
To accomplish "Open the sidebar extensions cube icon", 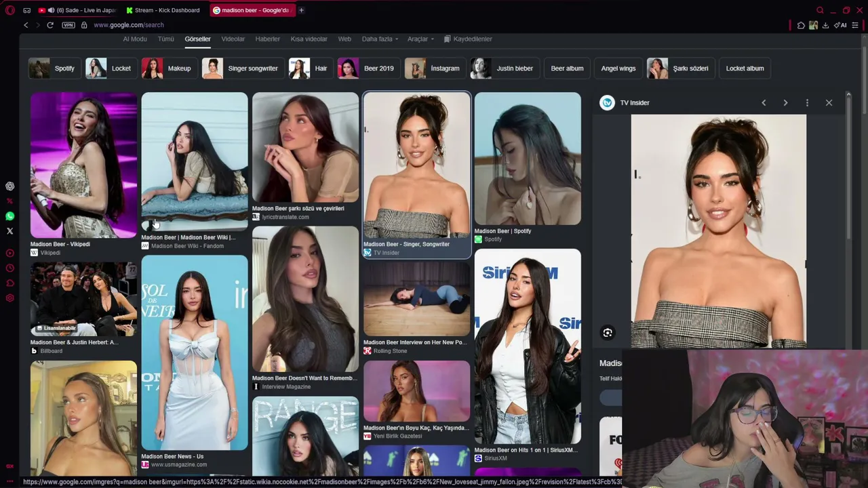I will coord(9,283).
